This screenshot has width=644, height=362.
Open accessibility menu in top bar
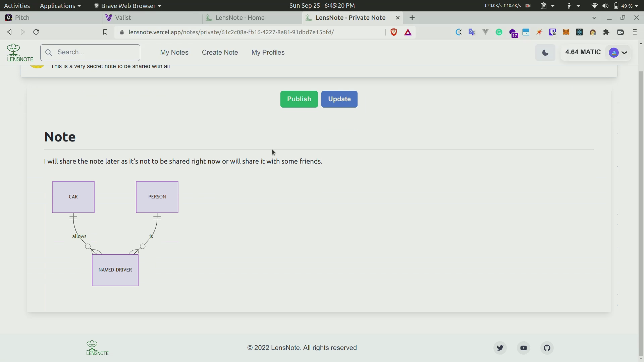[573, 6]
